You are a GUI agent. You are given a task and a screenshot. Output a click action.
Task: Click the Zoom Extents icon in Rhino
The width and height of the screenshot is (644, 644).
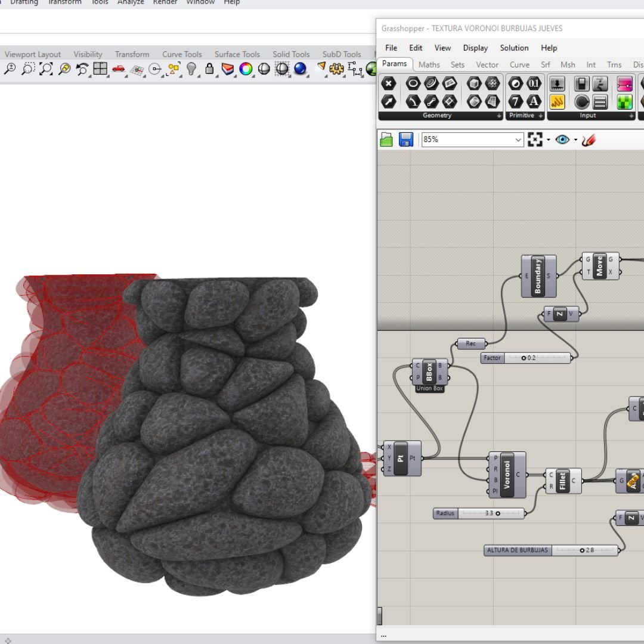(46, 69)
